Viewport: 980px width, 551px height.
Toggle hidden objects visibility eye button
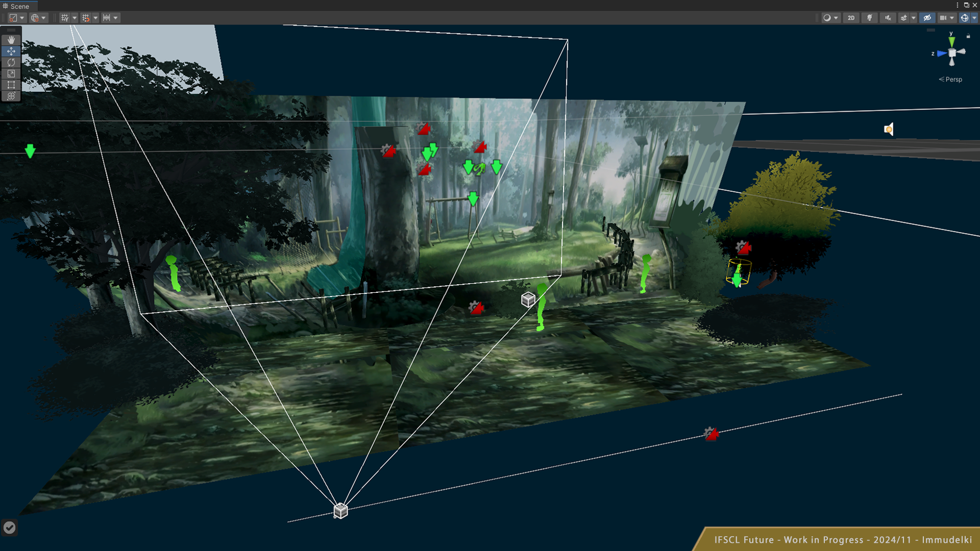point(927,18)
